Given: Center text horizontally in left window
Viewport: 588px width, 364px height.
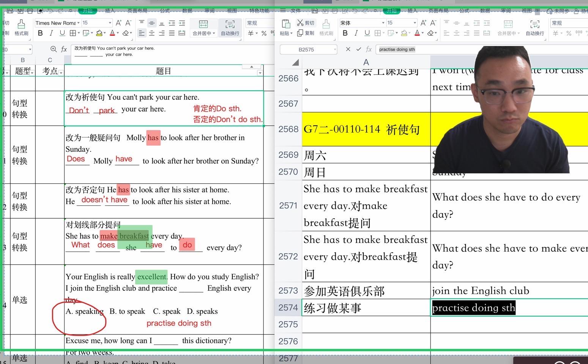Looking at the screenshot, I should coord(152,33).
